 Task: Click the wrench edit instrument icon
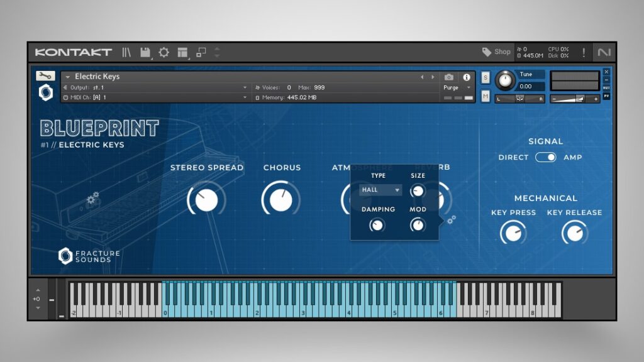[45, 76]
